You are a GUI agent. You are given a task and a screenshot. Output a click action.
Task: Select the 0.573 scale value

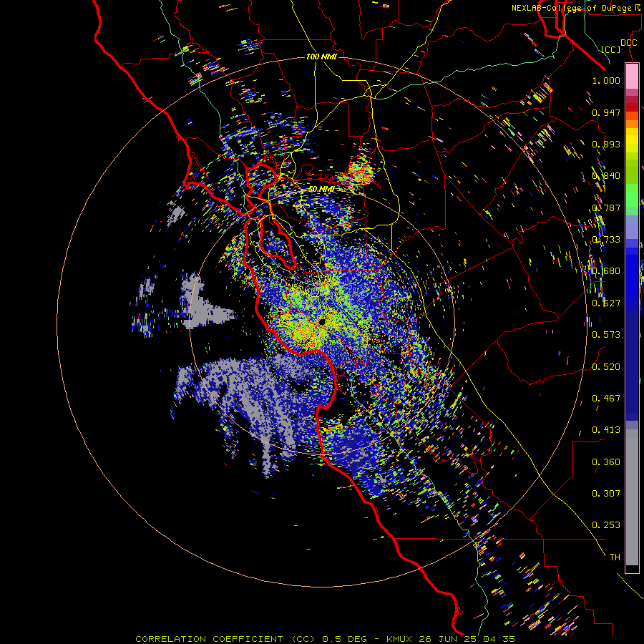tap(606, 335)
